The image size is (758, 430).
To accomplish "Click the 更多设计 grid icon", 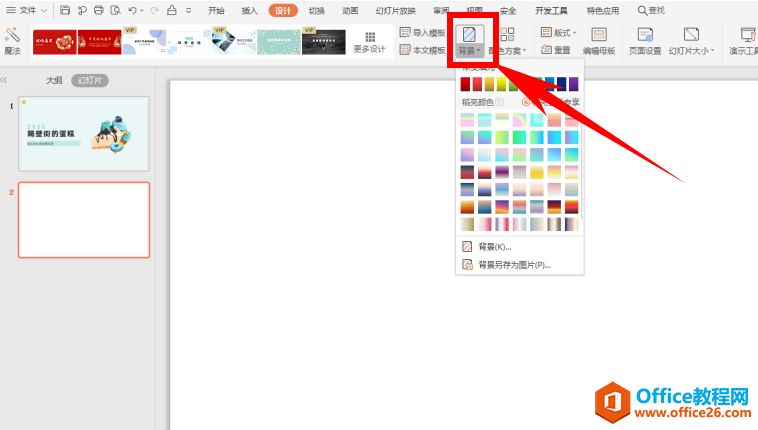I will click(x=369, y=36).
